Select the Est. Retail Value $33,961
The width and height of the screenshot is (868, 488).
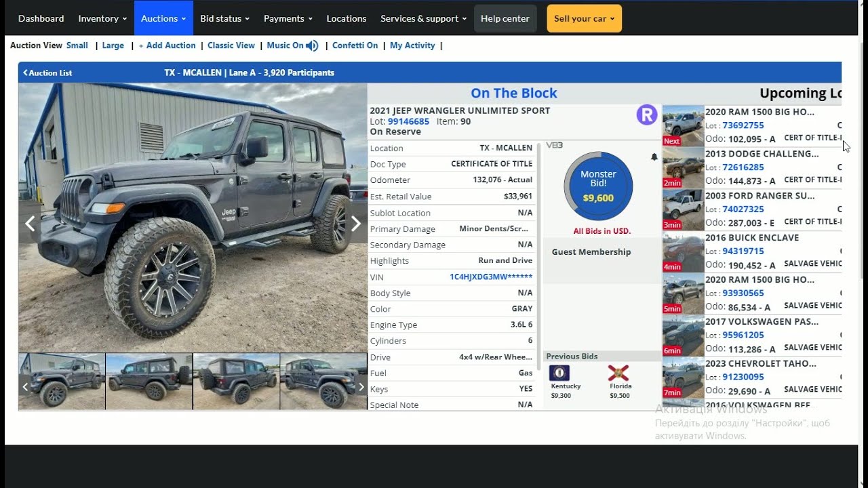pyautogui.click(x=518, y=196)
